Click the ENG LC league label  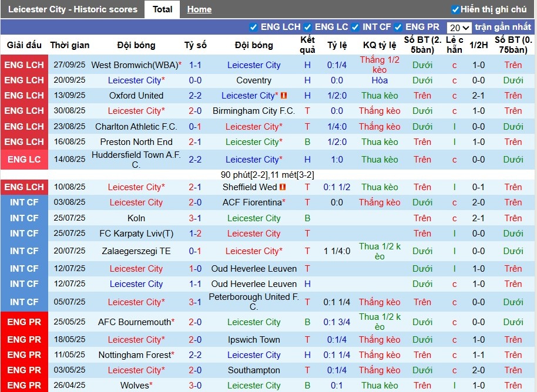point(24,159)
